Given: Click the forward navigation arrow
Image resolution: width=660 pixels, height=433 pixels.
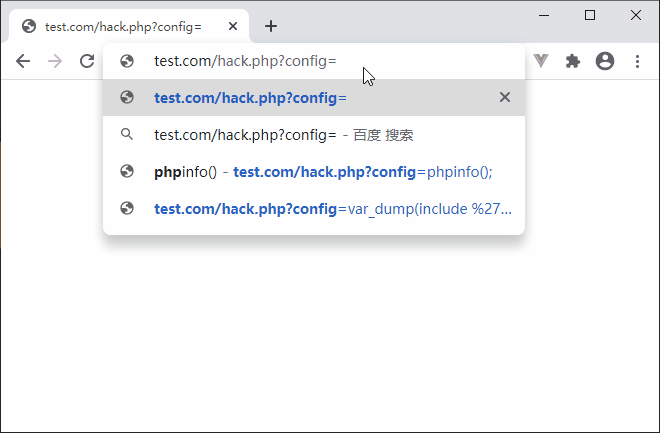Looking at the screenshot, I should point(55,61).
